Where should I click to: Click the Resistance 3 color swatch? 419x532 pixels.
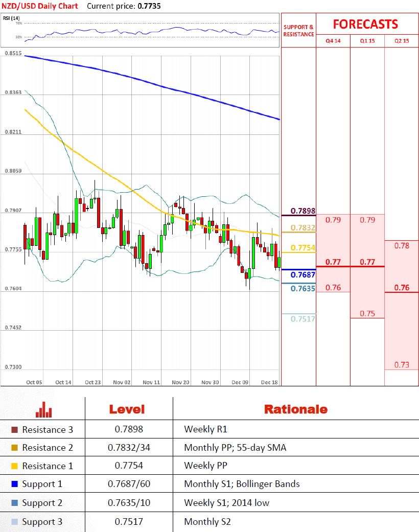click(x=15, y=430)
